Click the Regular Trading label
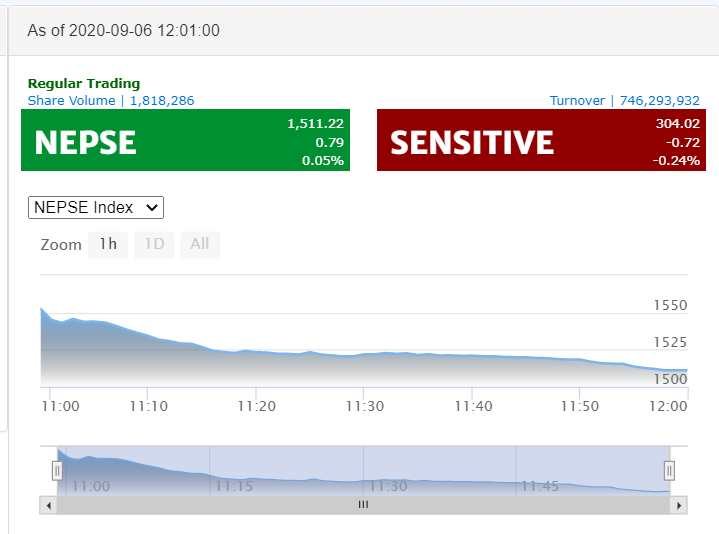This screenshot has width=719, height=534. 84,83
